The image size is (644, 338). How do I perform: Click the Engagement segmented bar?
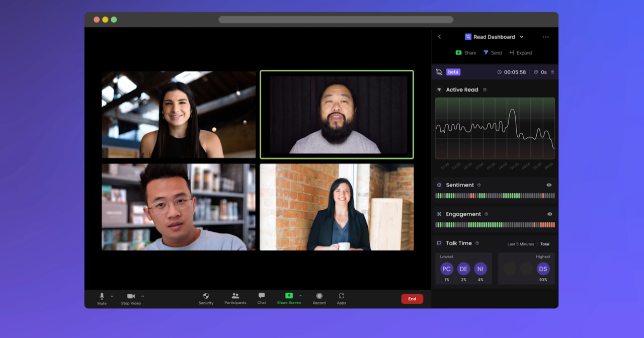point(495,225)
